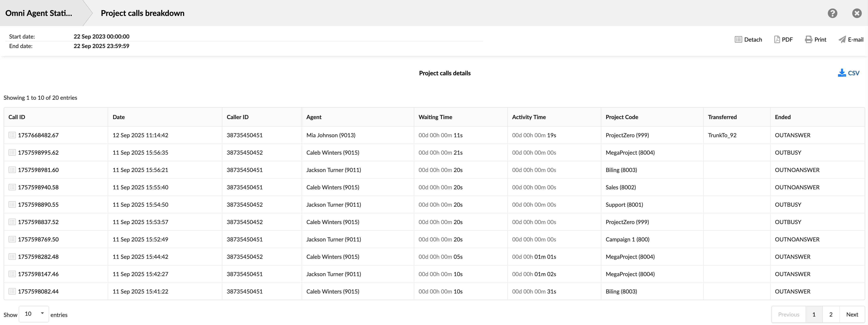The image size is (868, 325).
Task: Go to page 2 of results
Action: coord(831,314)
